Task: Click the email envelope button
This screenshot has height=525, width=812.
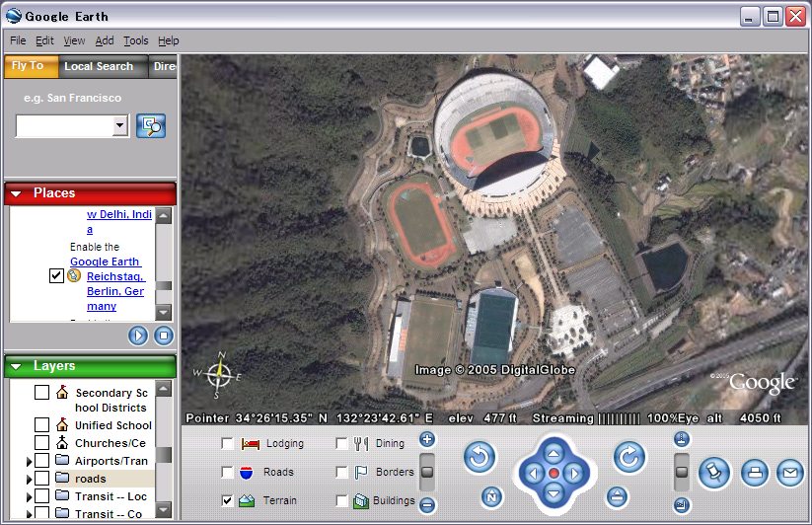Action: click(789, 473)
